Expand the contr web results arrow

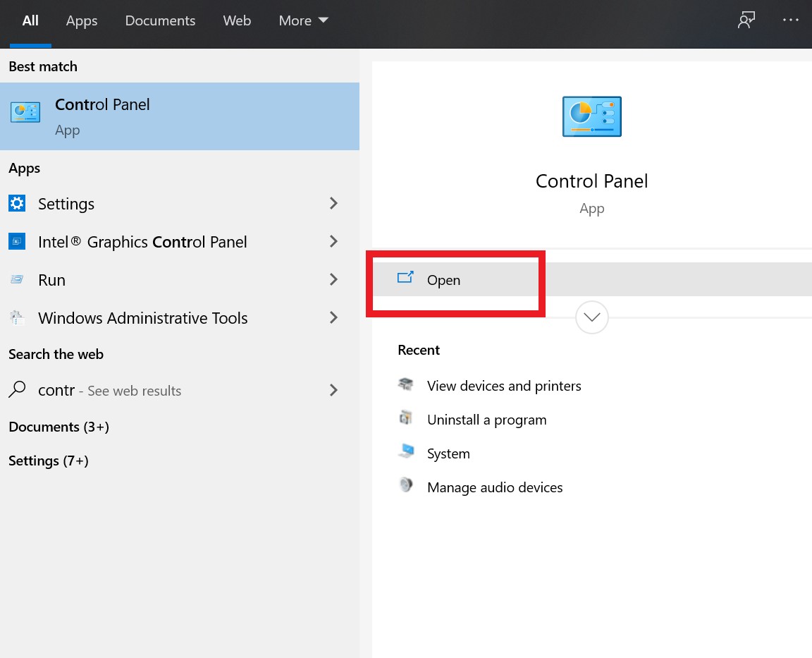(x=333, y=390)
